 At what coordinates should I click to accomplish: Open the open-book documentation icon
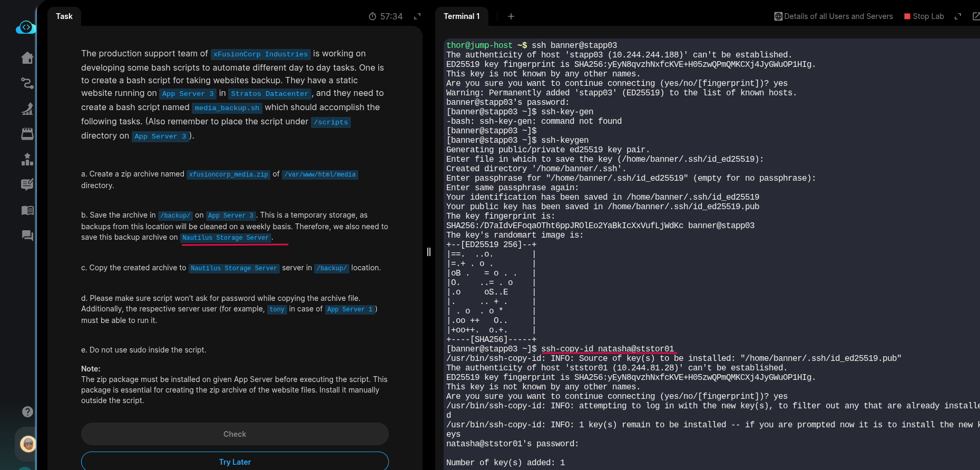(27, 210)
